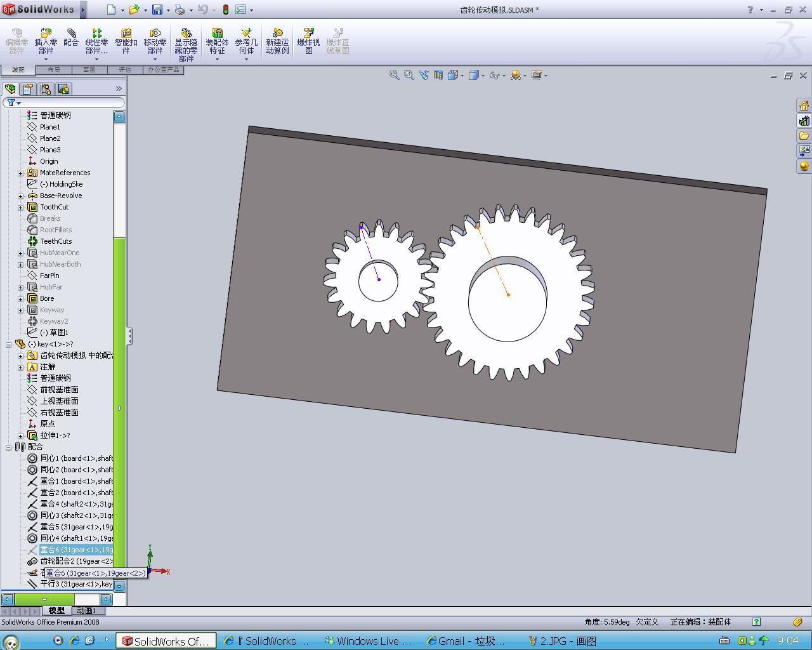This screenshot has height=650, width=812.
Task: Select the Mate (配合) paperclip tool
Action: (71, 37)
